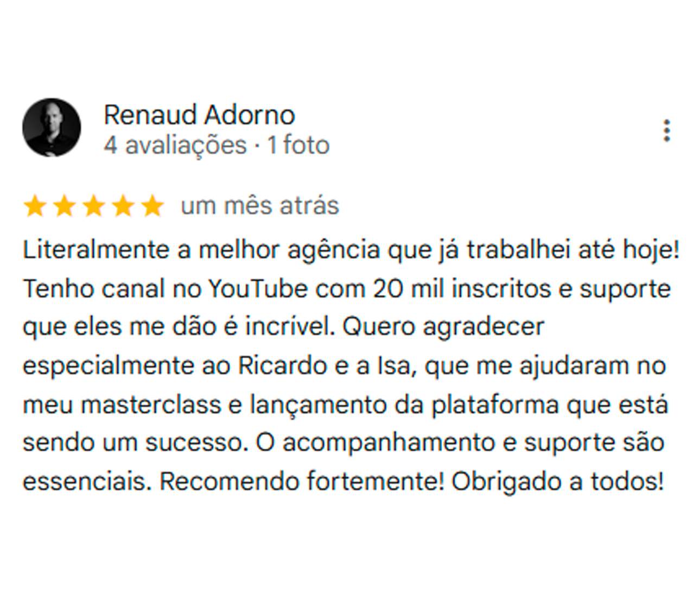Select the fifth rating star

[x=152, y=206]
